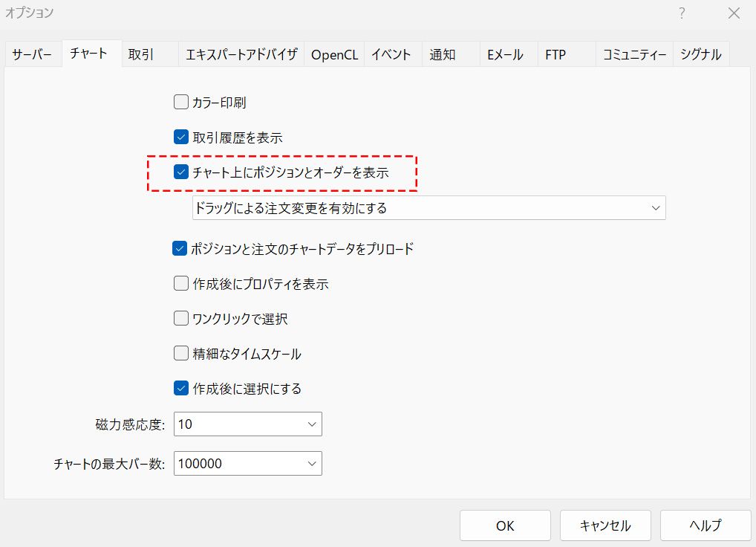Close the オプション dialog window

click(734, 13)
